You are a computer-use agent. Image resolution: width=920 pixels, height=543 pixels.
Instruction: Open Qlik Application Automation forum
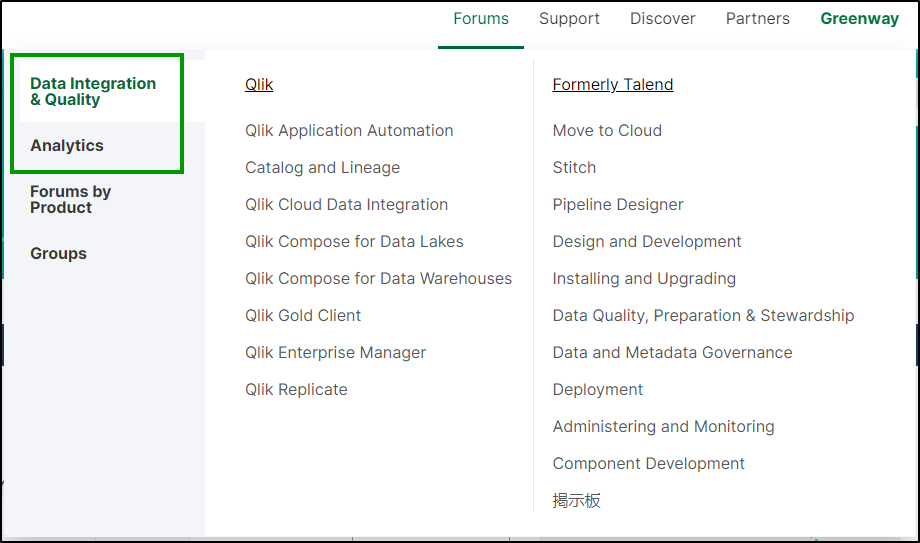(x=349, y=130)
